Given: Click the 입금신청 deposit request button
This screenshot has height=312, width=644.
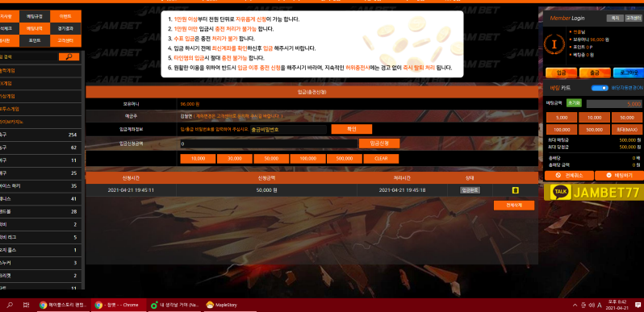Looking at the screenshot, I should click(x=379, y=144).
